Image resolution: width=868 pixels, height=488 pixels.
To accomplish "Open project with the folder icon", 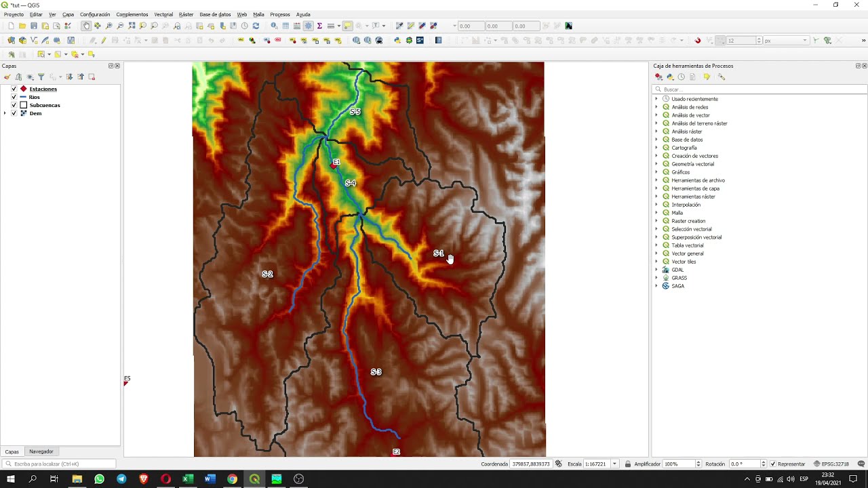I will point(22,26).
